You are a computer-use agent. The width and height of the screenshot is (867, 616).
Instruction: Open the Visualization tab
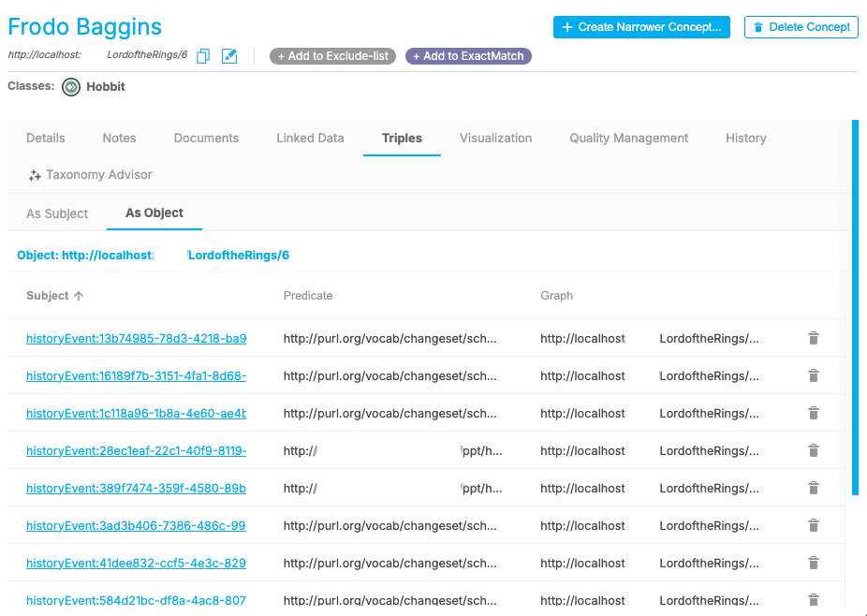click(495, 138)
